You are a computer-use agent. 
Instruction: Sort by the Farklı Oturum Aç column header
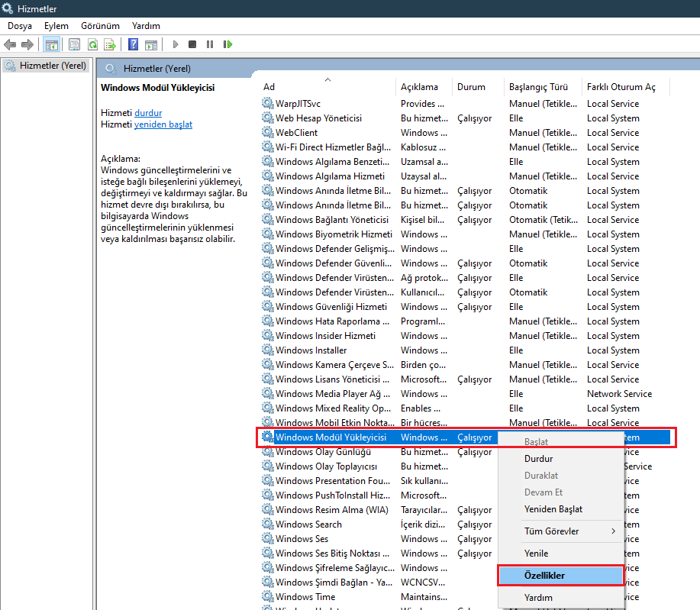click(x=626, y=87)
